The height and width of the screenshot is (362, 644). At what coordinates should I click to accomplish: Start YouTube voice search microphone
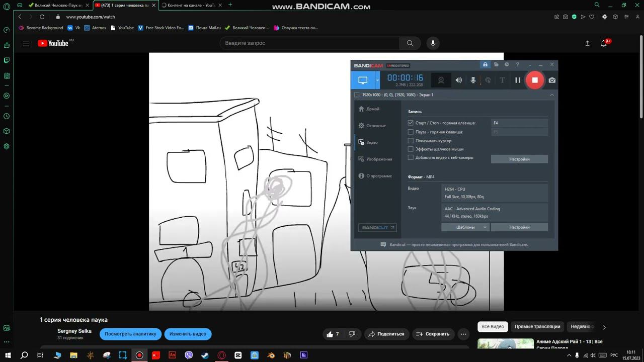tap(433, 43)
